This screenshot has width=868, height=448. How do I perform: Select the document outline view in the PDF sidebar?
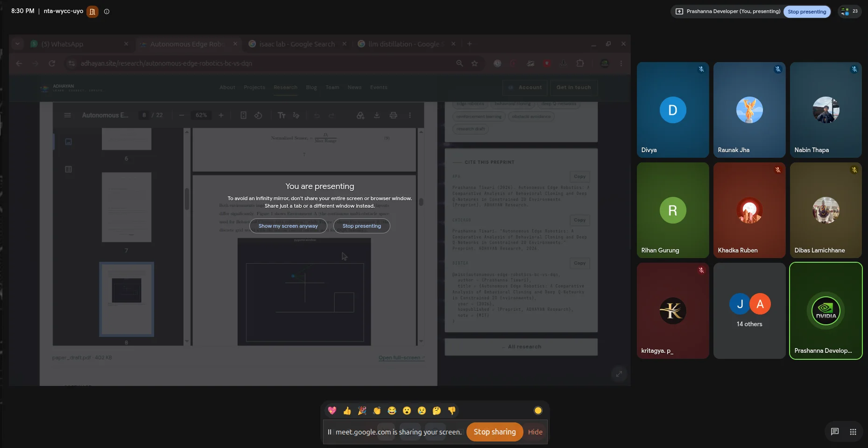click(69, 169)
